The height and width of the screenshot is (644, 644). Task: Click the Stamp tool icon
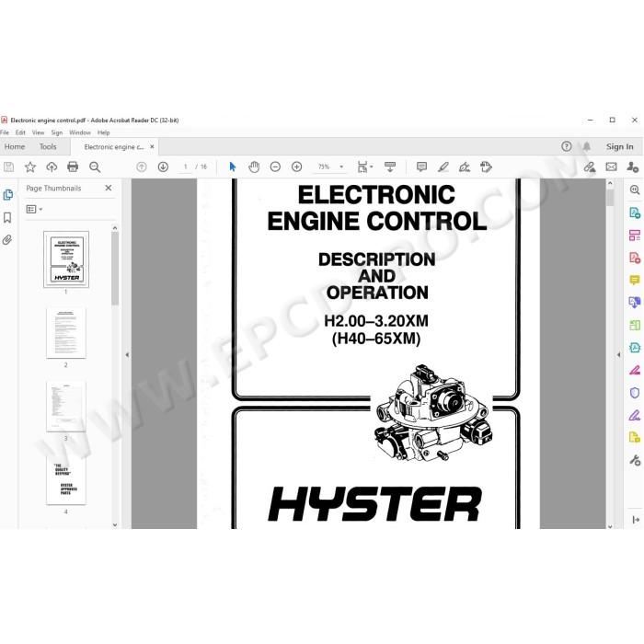point(486,167)
